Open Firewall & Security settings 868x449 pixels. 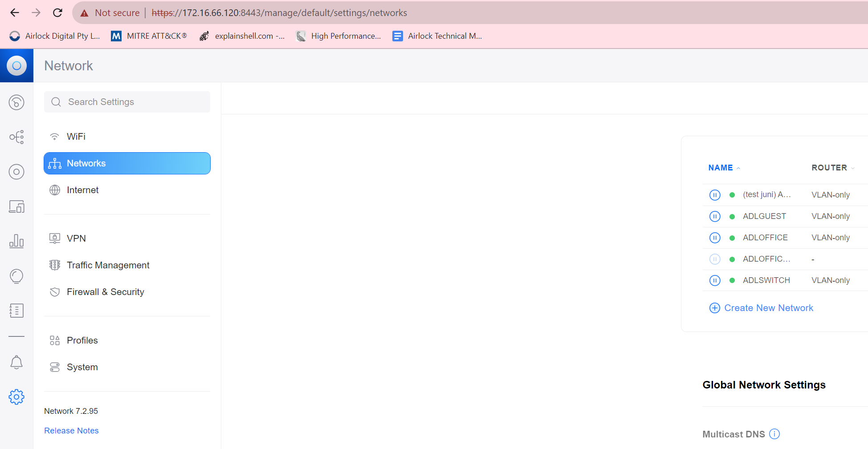click(x=105, y=292)
